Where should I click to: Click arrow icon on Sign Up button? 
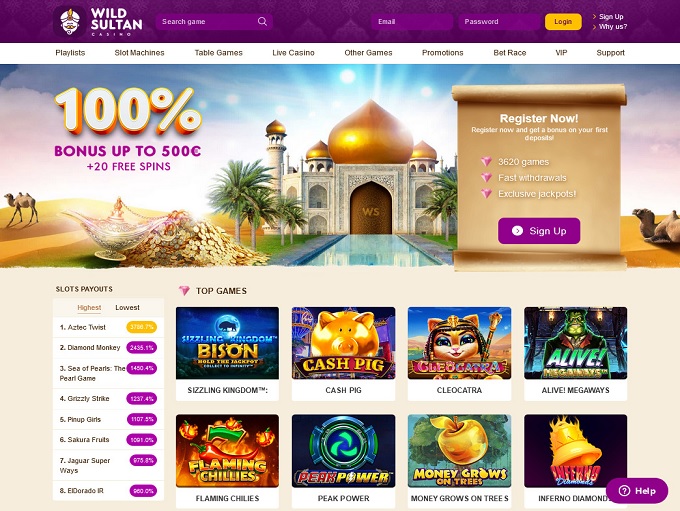[x=517, y=231]
